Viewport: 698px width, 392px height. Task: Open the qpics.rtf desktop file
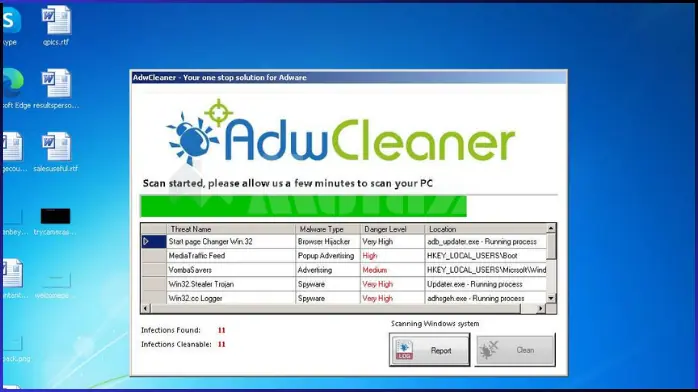click(x=56, y=25)
